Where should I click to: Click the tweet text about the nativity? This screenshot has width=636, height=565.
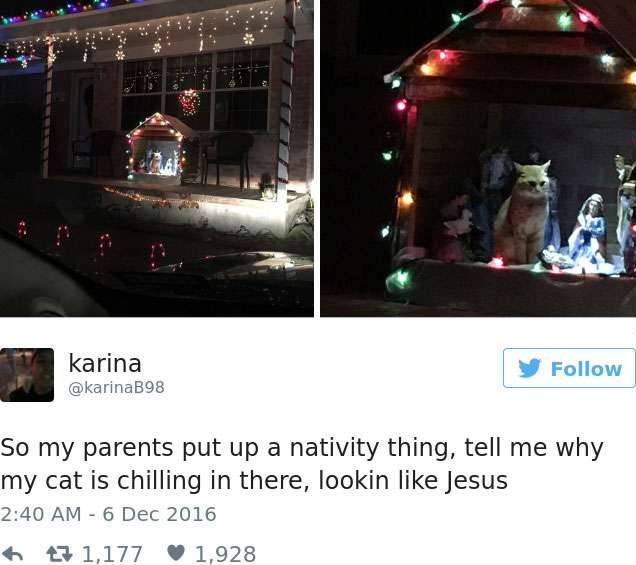pyautogui.click(x=302, y=464)
